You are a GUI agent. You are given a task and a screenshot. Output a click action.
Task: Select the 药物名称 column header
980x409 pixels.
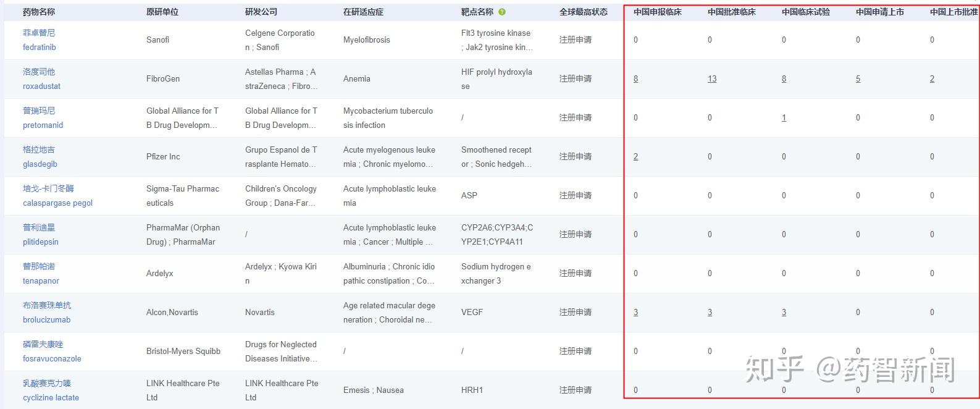(39, 12)
